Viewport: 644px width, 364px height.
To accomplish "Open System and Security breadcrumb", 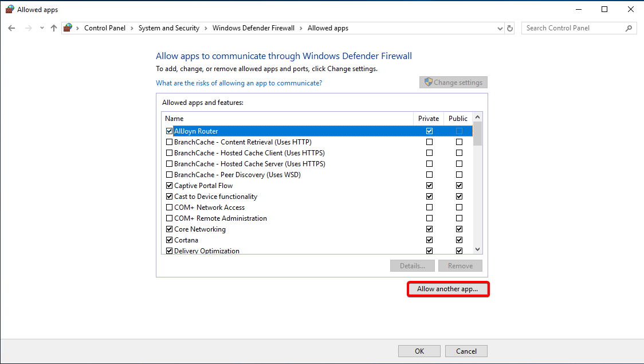I will 169,28.
